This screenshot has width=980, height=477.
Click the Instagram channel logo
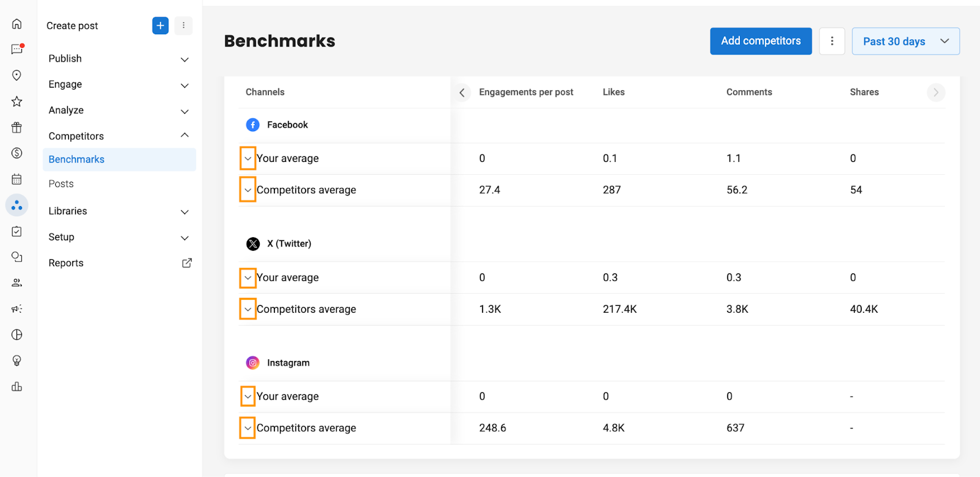point(253,363)
